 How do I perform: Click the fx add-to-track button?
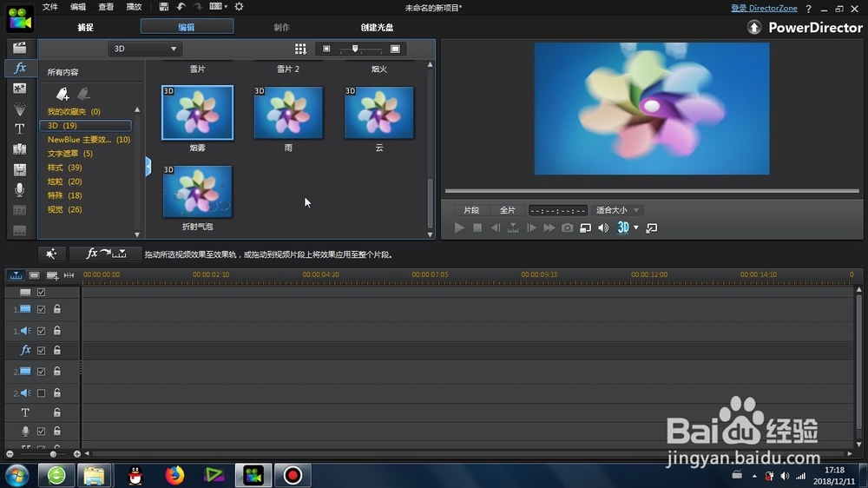point(106,254)
